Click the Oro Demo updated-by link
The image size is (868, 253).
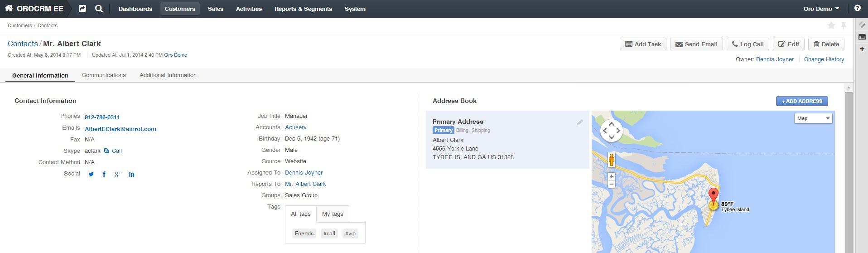175,55
